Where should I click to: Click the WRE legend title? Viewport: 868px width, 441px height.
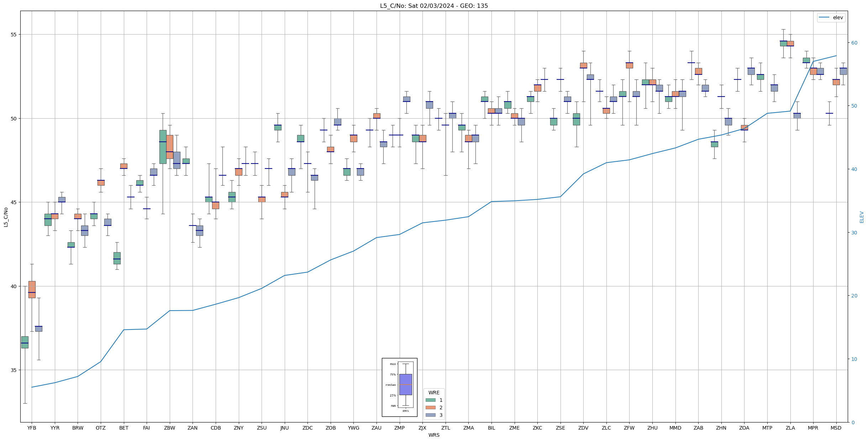[434, 393]
